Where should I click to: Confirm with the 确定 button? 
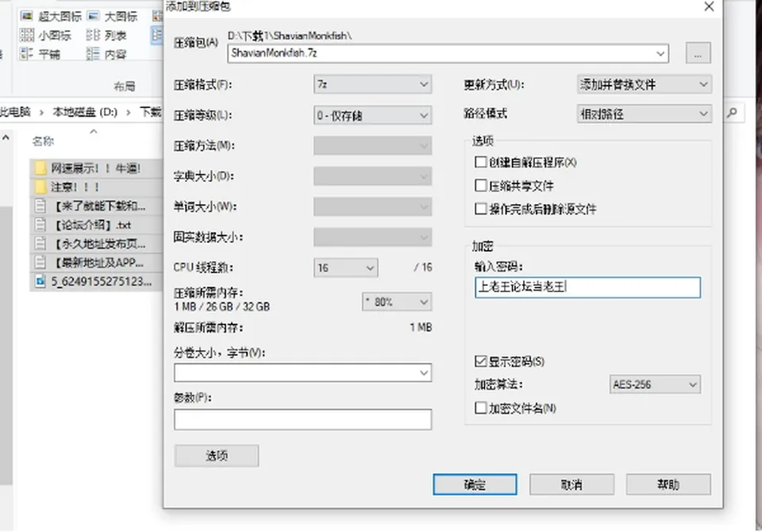[475, 484]
